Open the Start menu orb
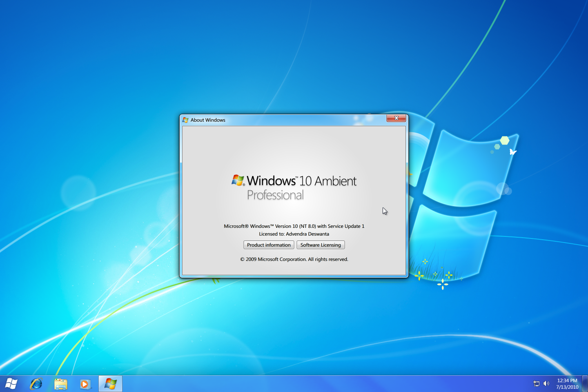 [x=11, y=384]
